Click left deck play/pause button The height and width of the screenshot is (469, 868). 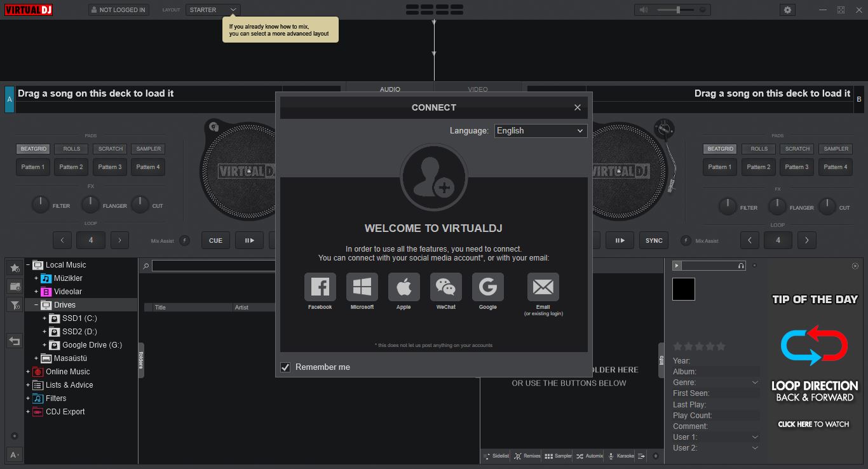point(249,240)
